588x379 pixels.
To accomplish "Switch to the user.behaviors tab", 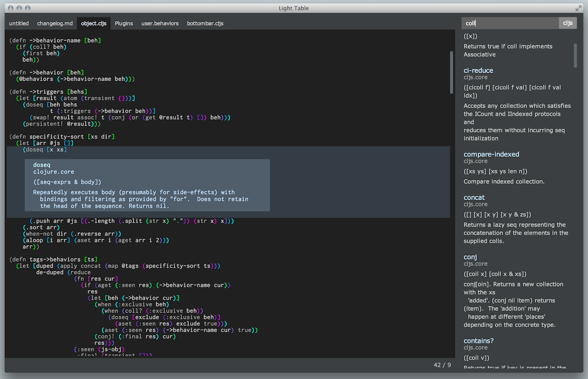I will 159,23.
